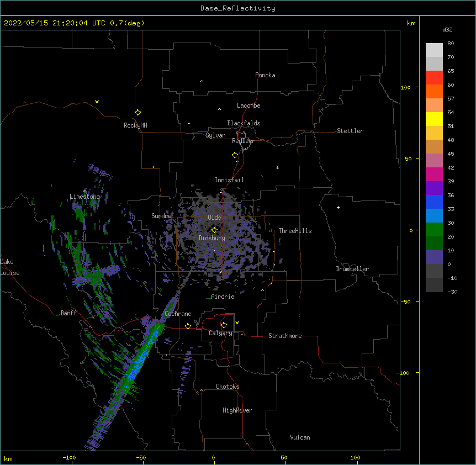Click the -50 tick label on right axis
Image resolution: width=476 pixels, height=465 pixels.
(405, 302)
